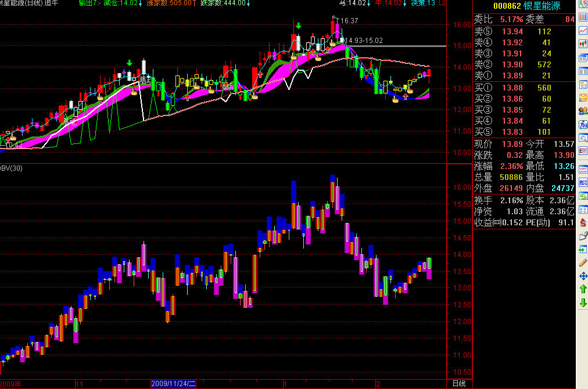Open the intraday time-share line chart icon
Screen dimensions: 588x389
coord(583,31)
